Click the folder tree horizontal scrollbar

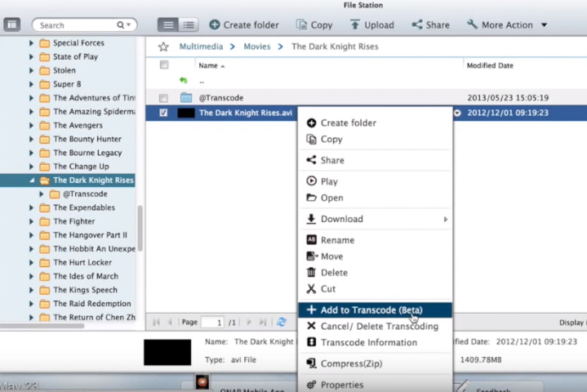coord(42,326)
